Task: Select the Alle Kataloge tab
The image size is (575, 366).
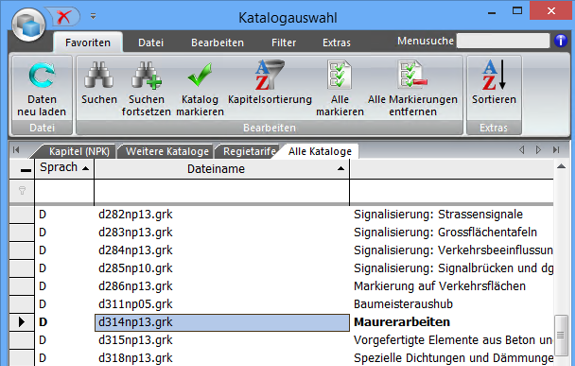Action: coord(320,151)
